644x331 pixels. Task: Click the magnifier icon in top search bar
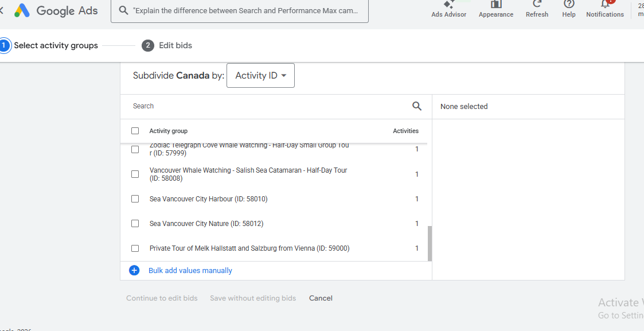[x=123, y=11]
